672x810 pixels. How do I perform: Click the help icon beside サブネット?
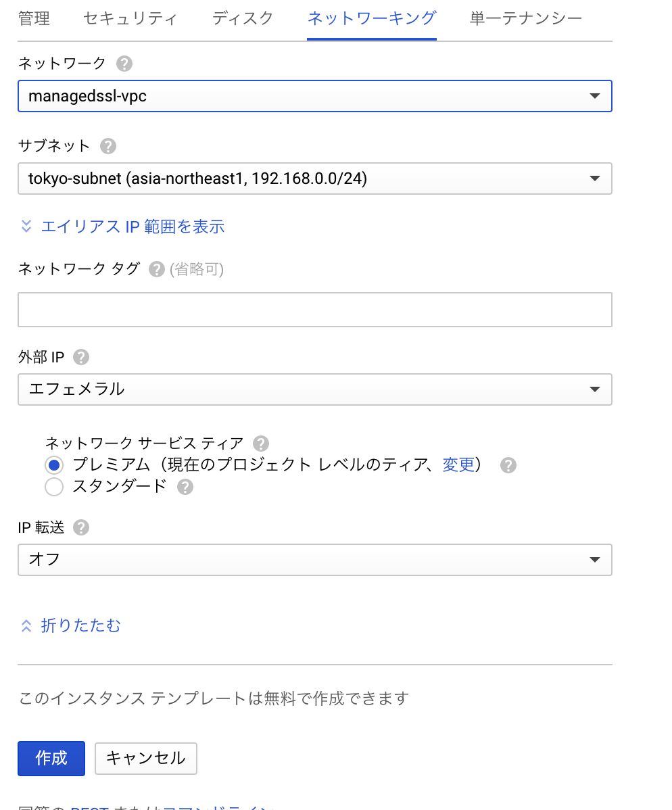[107, 146]
